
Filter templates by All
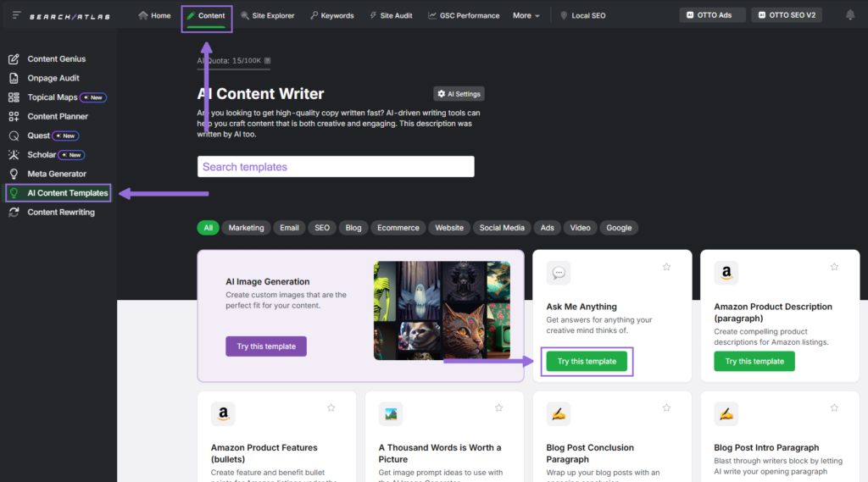tap(209, 228)
